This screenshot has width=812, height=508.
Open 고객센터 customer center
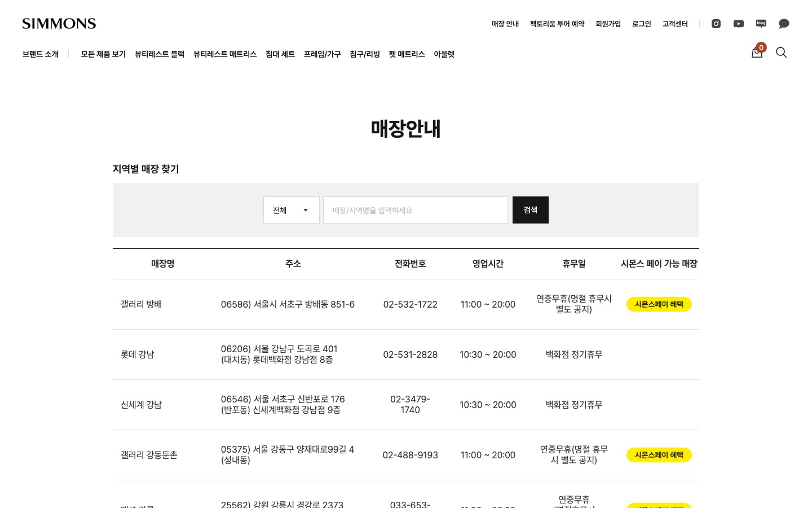coord(675,24)
